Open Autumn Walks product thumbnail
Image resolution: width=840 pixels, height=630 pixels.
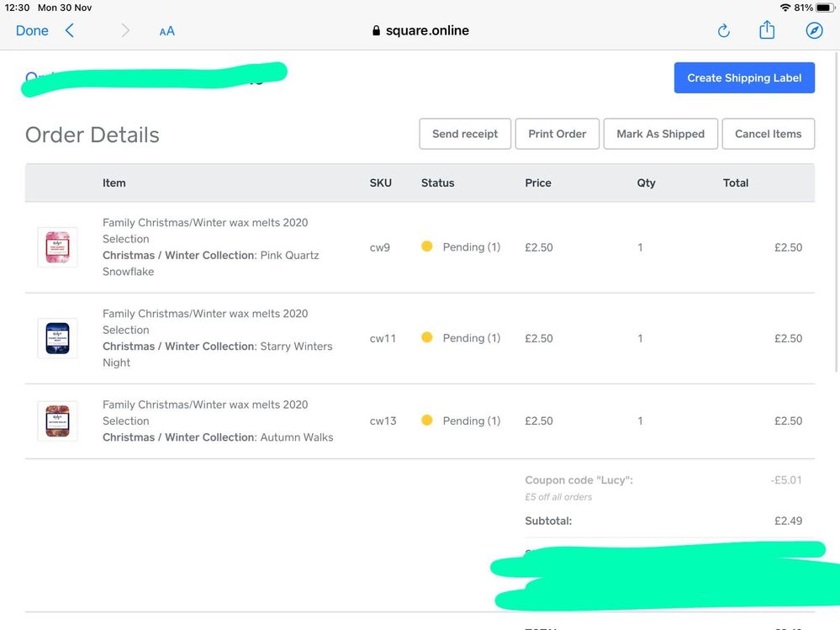pyautogui.click(x=57, y=421)
